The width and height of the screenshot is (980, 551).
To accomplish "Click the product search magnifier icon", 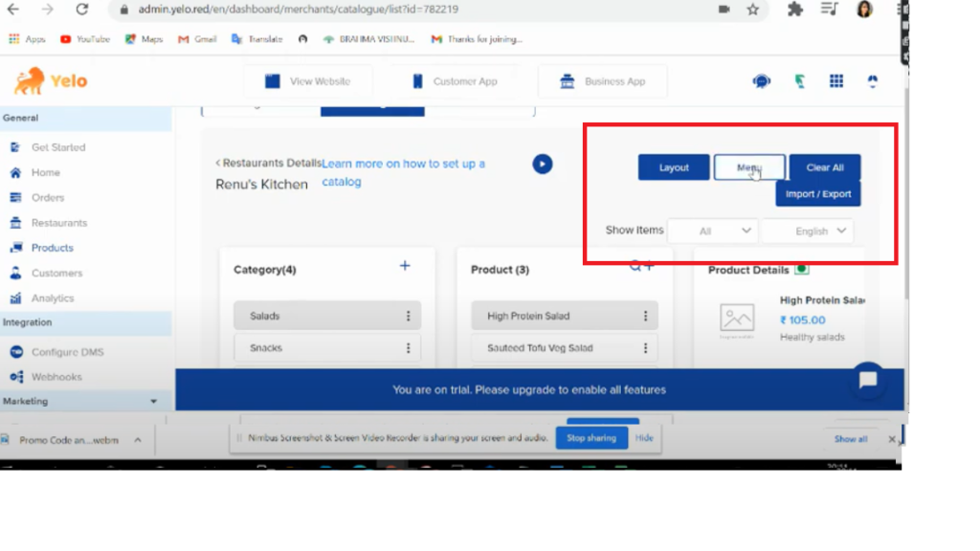I will point(635,267).
